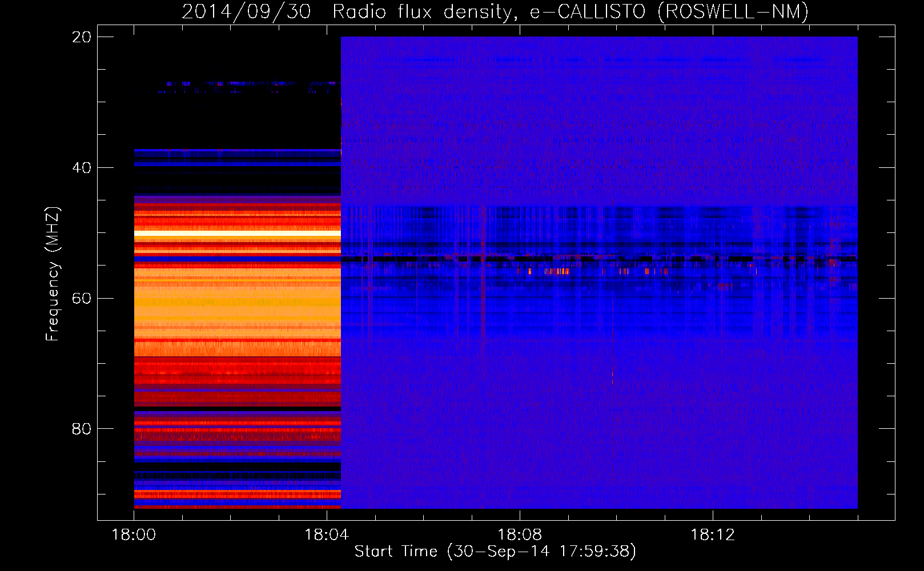Click the 40 frequency tick label
Screen dimensions: 924x571
[82, 168]
